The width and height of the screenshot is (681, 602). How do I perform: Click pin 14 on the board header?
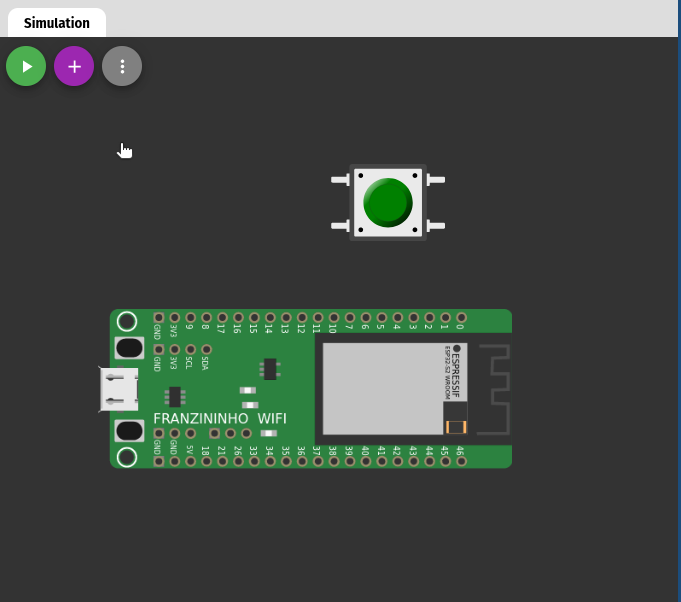(270, 318)
